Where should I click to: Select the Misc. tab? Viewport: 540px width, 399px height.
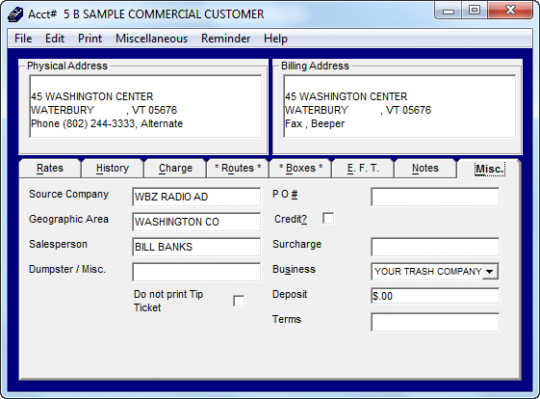tap(489, 169)
